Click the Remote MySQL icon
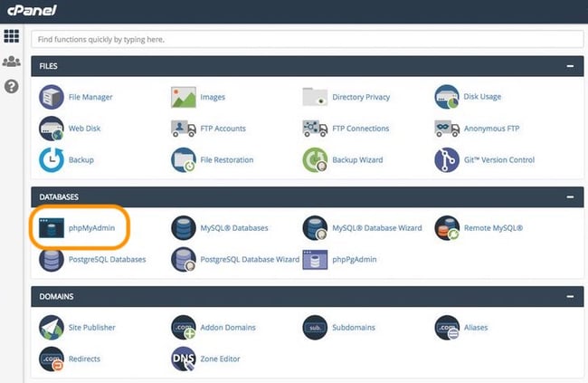This screenshot has height=383, width=588. coord(447,228)
